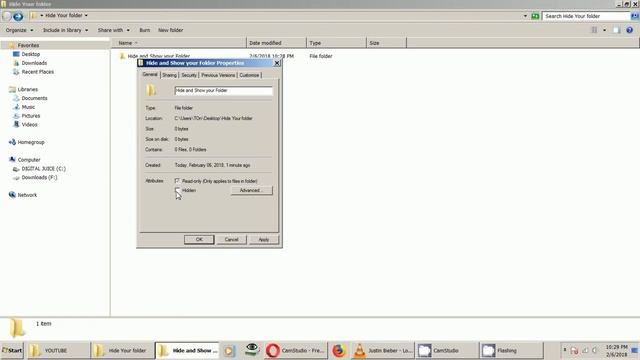Open the Music library
Screen dimensions: 640x360
[28, 107]
